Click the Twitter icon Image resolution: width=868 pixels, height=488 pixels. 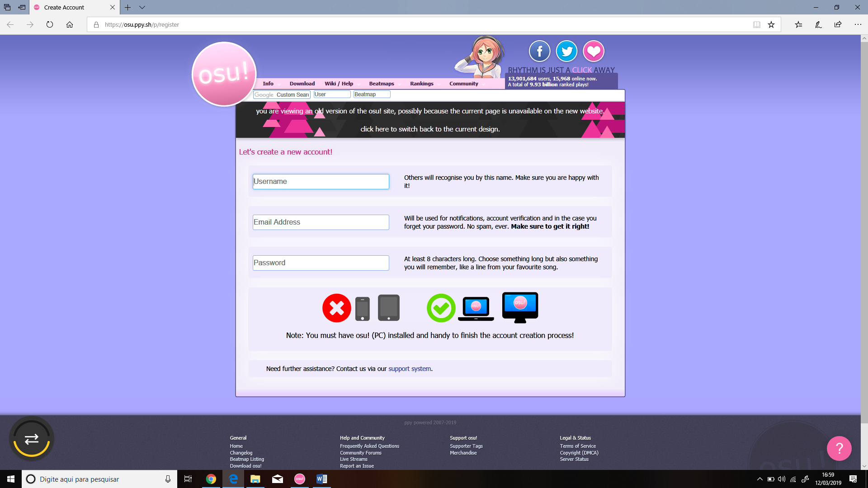(x=566, y=51)
